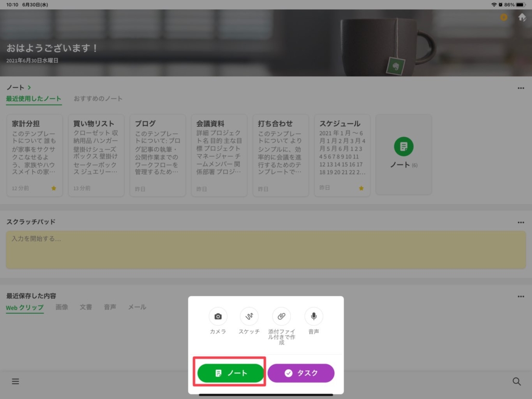532x399 pixels.
Task: Select the Sketch (スケッチ) icon
Action: [x=249, y=316]
